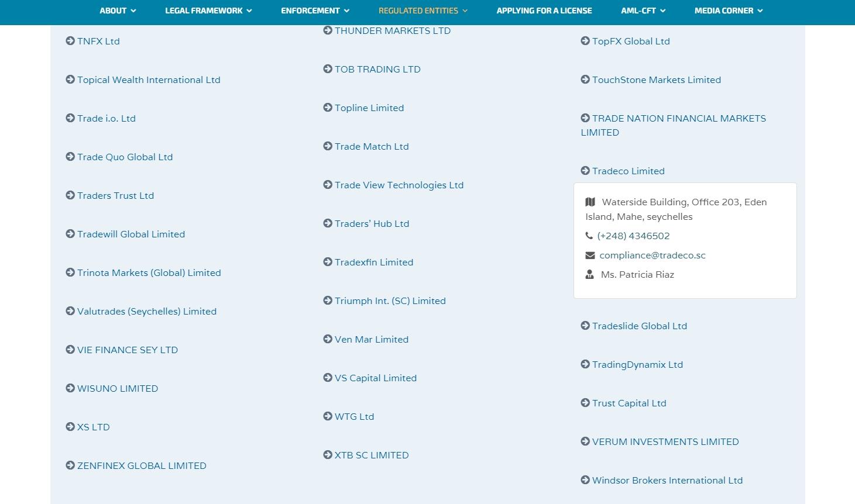Open VIE FINANCE SEY LTD entry
Viewport: 855px width, 504px height.
128,350
